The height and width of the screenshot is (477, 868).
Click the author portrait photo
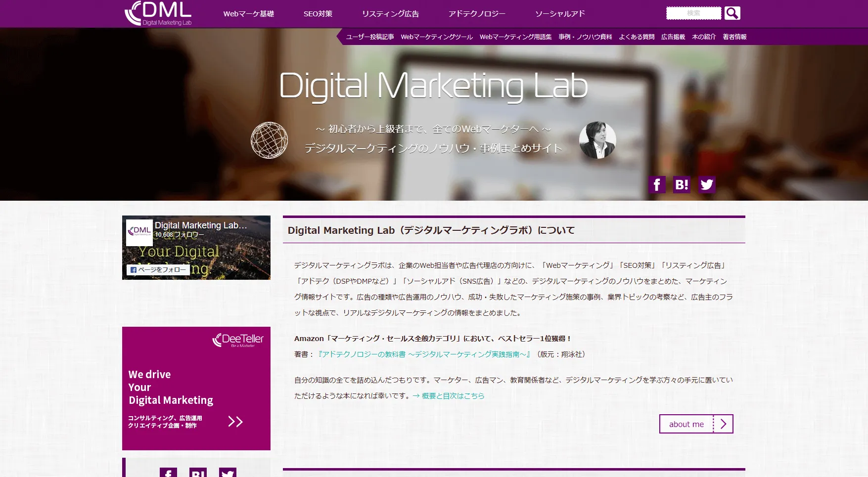click(x=597, y=140)
